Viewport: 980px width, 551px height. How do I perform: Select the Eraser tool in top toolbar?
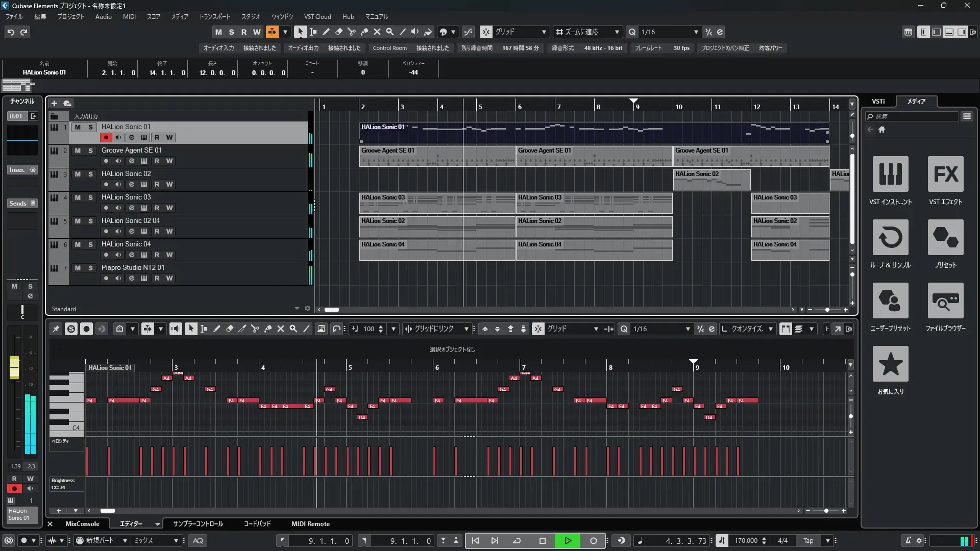339,32
